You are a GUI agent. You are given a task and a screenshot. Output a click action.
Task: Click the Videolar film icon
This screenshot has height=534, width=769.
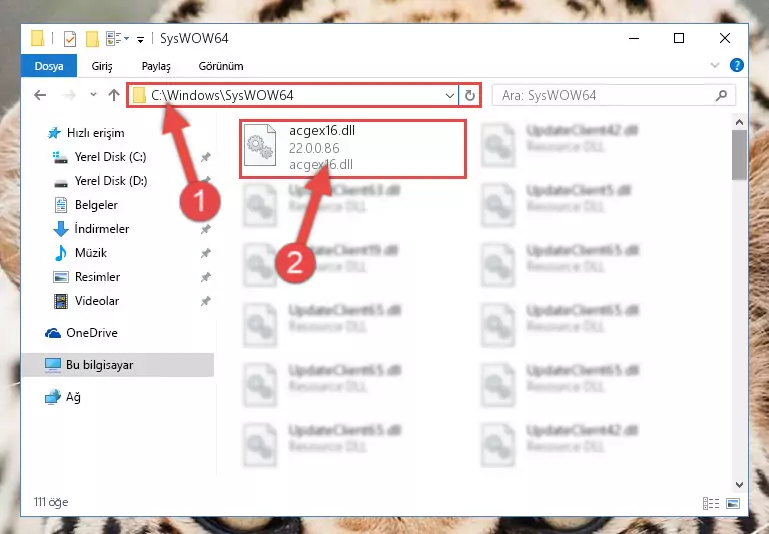61,301
